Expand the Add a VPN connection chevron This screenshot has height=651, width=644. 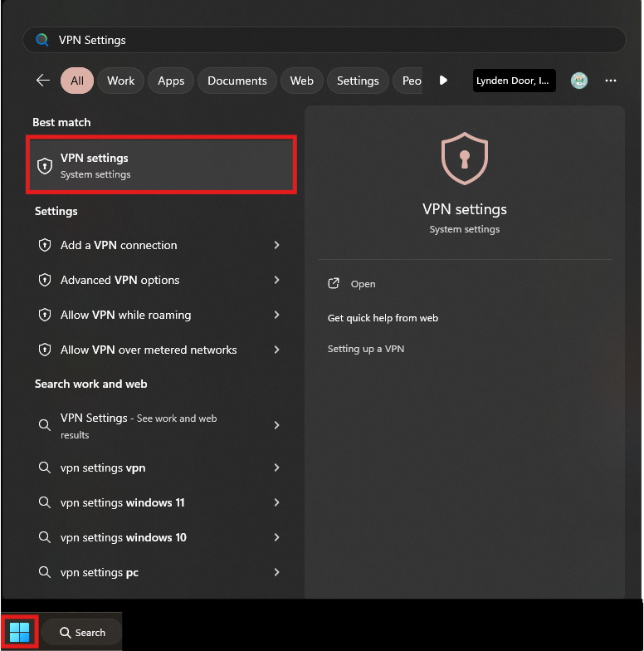[x=276, y=246]
